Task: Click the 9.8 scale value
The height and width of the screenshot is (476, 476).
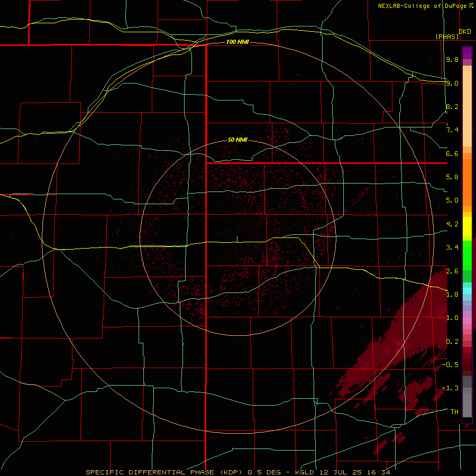Action: [452, 59]
